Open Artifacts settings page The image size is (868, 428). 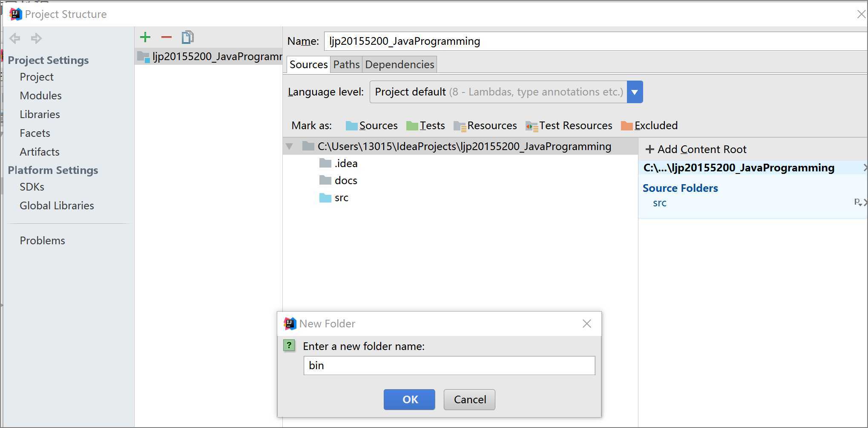tap(40, 152)
